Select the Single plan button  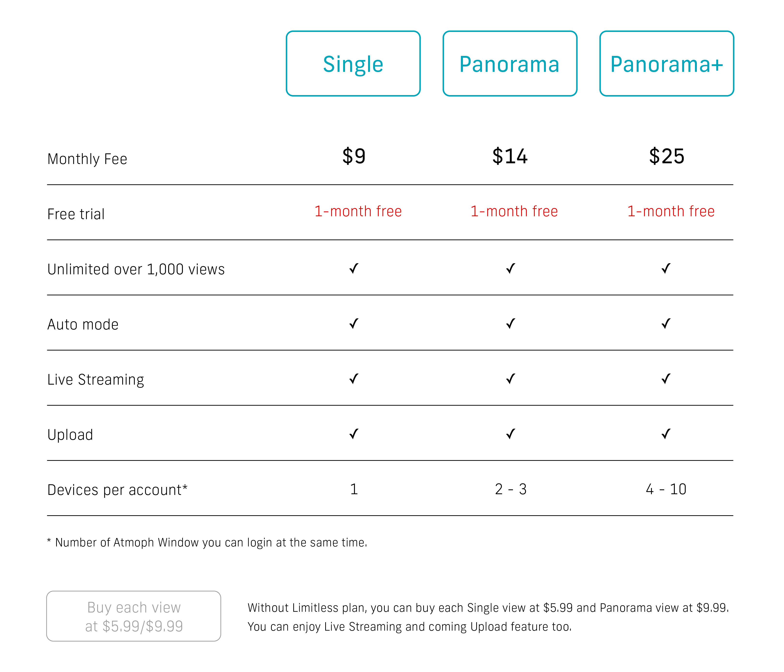(353, 64)
